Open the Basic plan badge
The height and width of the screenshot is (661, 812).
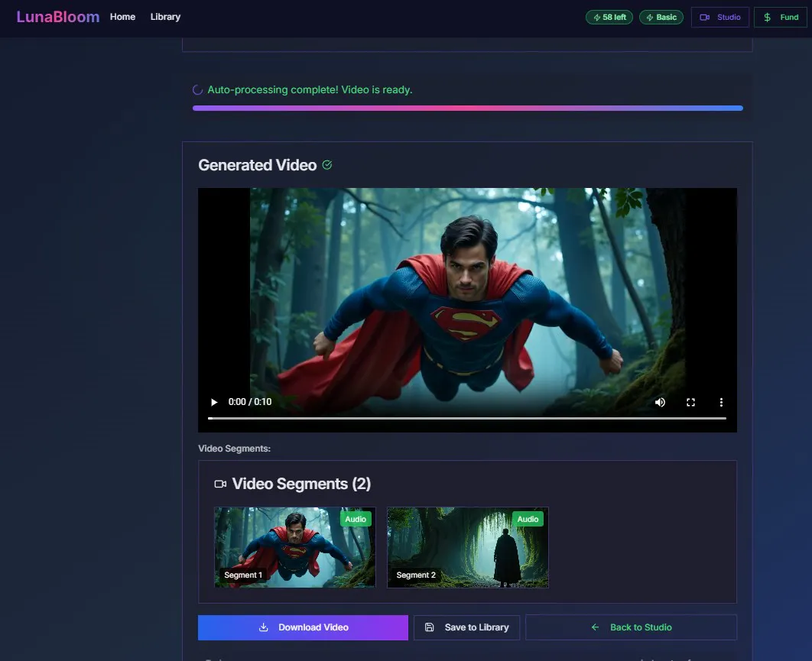pyautogui.click(x=661, y=17)
